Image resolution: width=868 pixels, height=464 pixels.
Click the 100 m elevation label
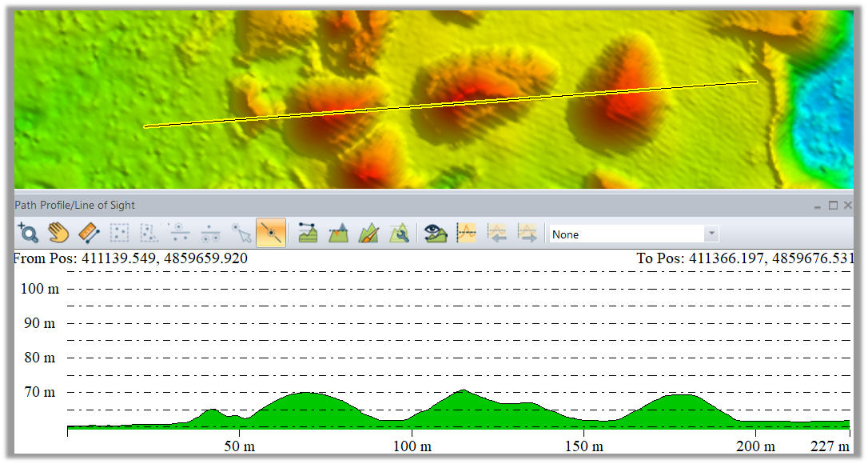(x=40, y=289)
